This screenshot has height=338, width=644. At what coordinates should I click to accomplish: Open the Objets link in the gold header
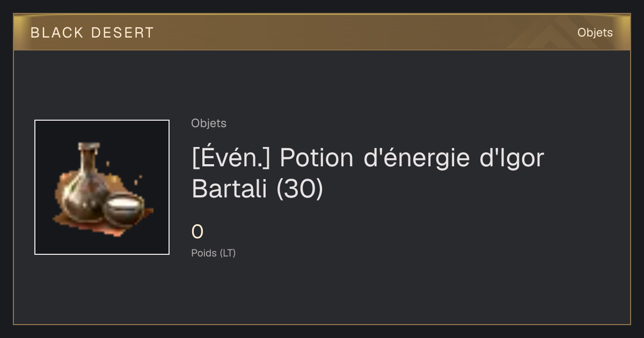[x=595, y=33]
